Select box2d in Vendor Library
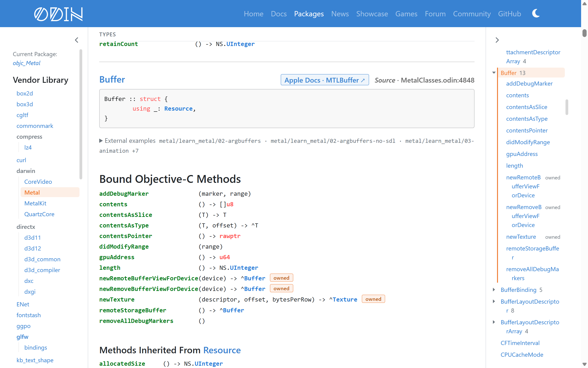The image size is (588, 368). pyautogui.click(x=25, y=93)
